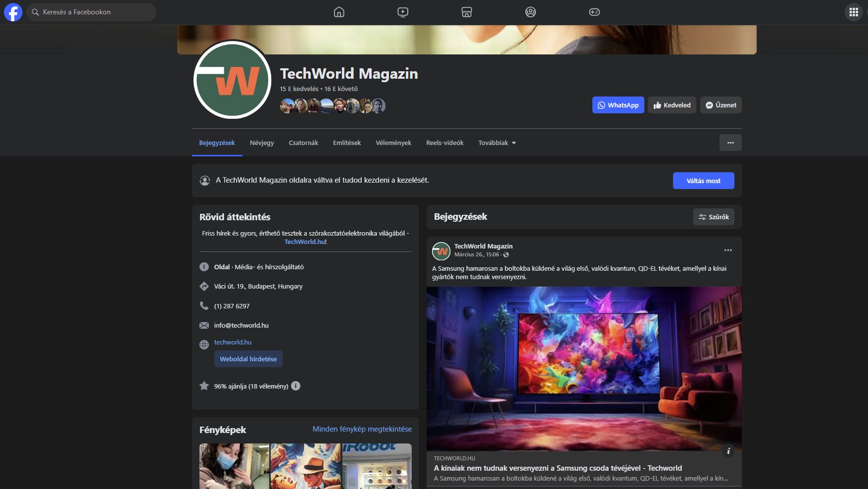Open the page options three-dot menu

pos(730,143)
